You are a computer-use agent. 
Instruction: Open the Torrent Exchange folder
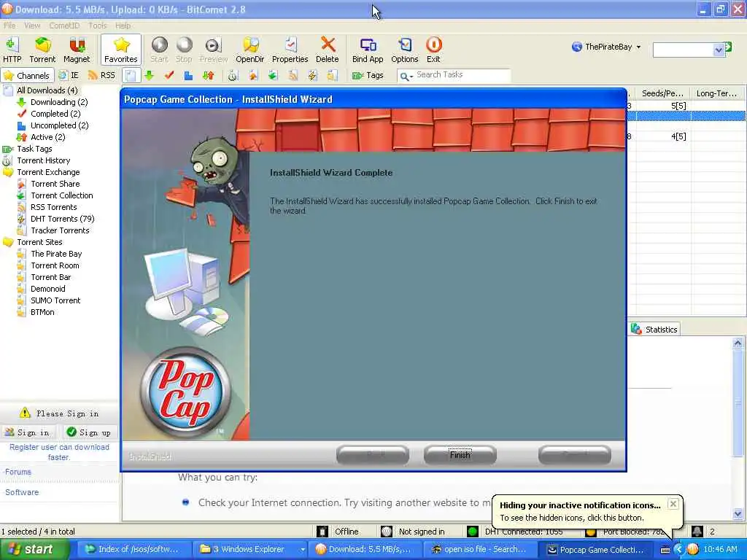click(x=48, y=172)
